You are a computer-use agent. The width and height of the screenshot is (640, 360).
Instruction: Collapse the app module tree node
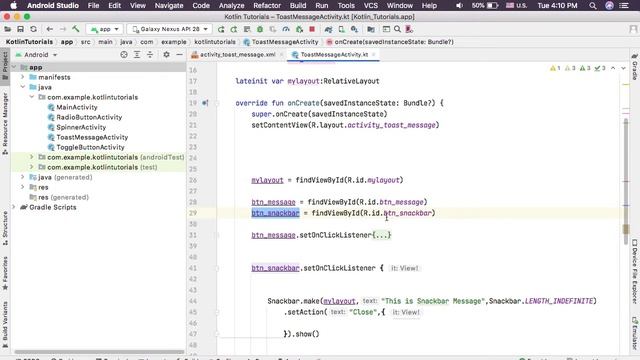coord(14,67)
